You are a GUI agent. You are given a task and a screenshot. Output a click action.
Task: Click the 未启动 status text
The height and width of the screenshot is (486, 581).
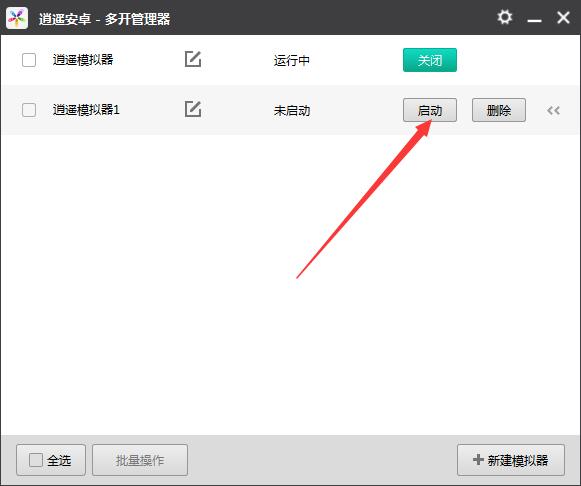pos(292,110)
